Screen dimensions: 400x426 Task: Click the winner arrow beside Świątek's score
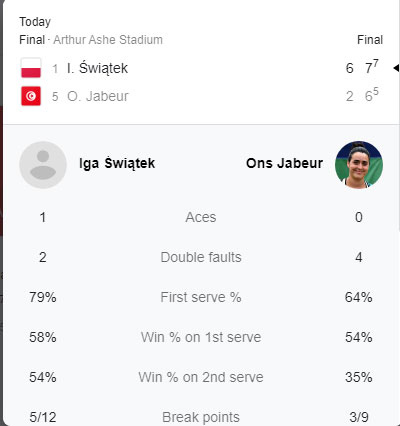(x=396, y=68)
